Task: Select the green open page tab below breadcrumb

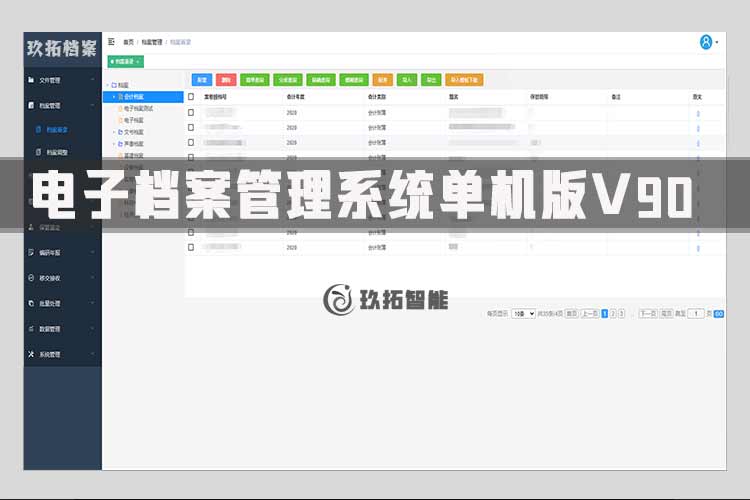Action: 125,62
